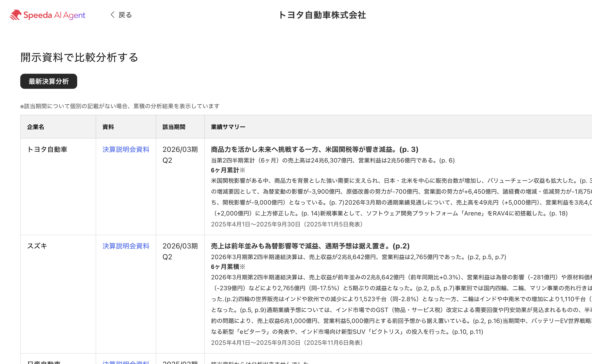Viewport: 592px width, 364px height.
Task: Click Suzuki's bold summary headline about 為替影響
Action: pos(310,246)
